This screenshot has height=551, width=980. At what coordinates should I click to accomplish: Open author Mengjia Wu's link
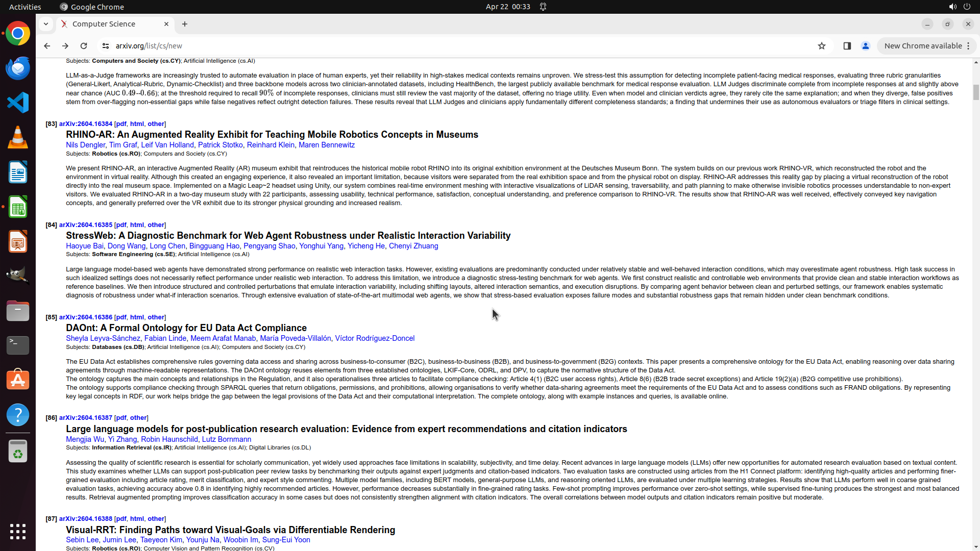pos(85,439)
